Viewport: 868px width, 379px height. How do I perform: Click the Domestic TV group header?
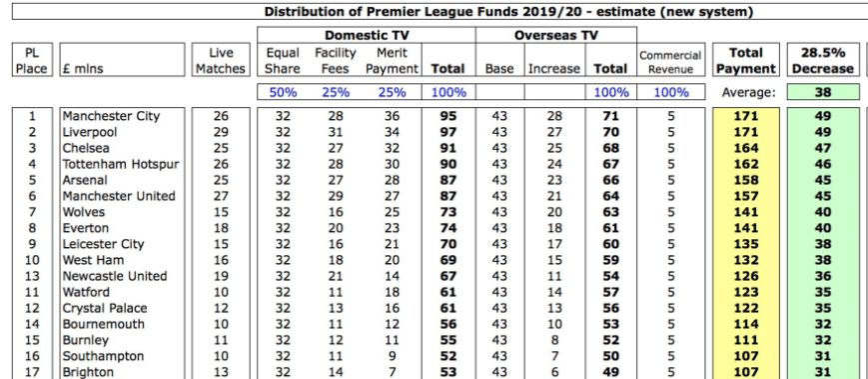367,35
